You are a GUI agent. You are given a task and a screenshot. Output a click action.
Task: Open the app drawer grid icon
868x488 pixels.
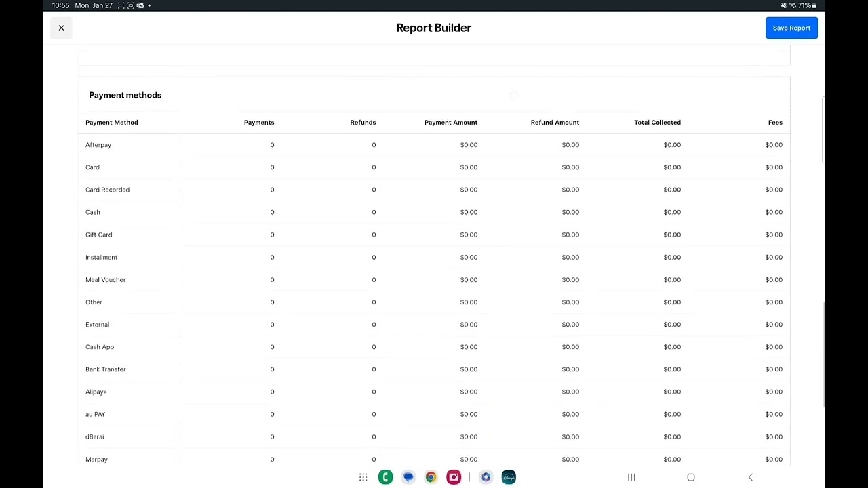363,477
